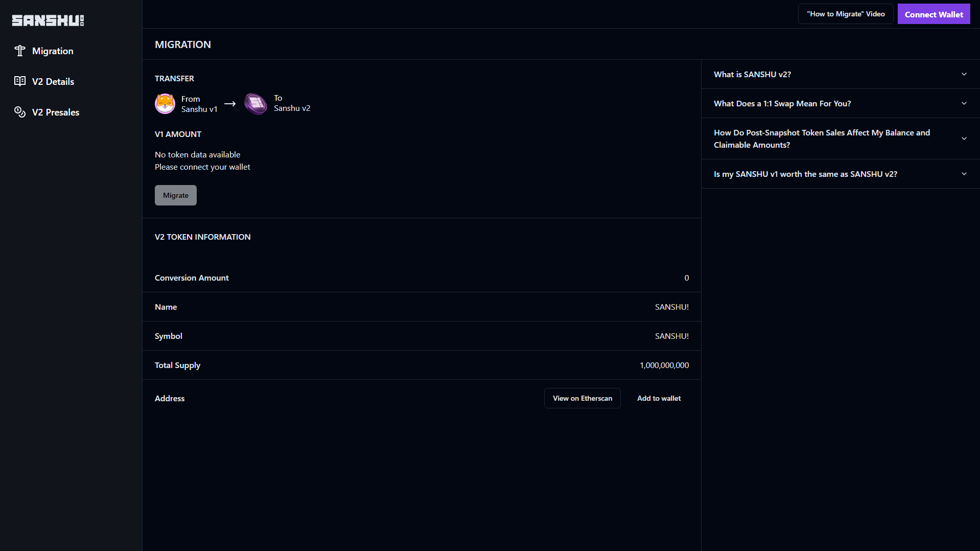Click the Sanshu v2 purple token icon
The image size is (980, 551).
[255, 104]
